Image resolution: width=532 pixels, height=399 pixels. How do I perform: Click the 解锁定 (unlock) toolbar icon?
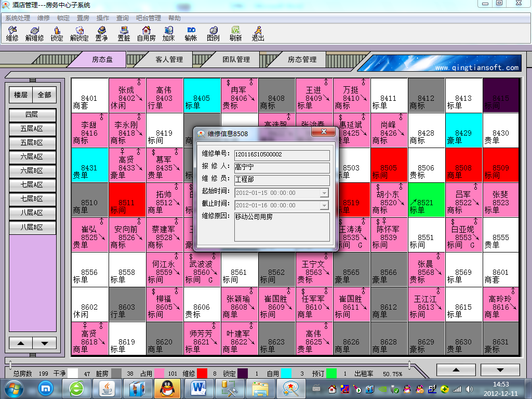[x=79, y=34]
